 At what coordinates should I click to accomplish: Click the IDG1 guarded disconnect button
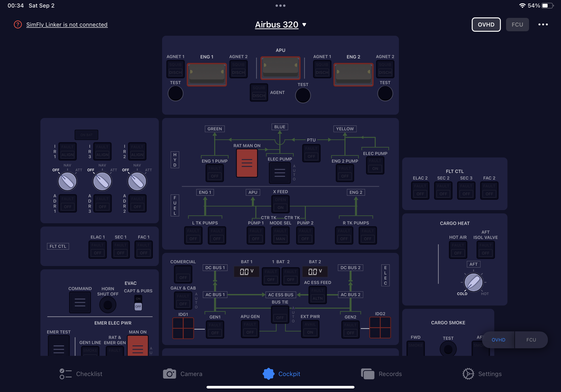(183, 328)
